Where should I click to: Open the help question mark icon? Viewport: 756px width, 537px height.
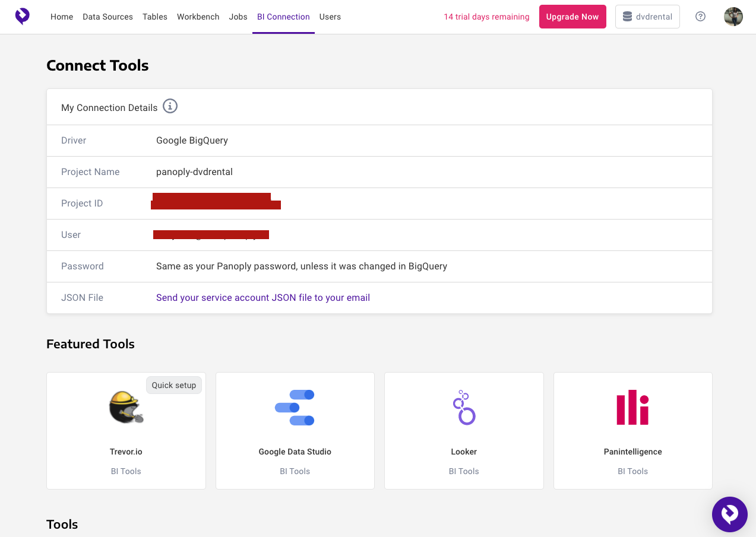tap(700, 17)
